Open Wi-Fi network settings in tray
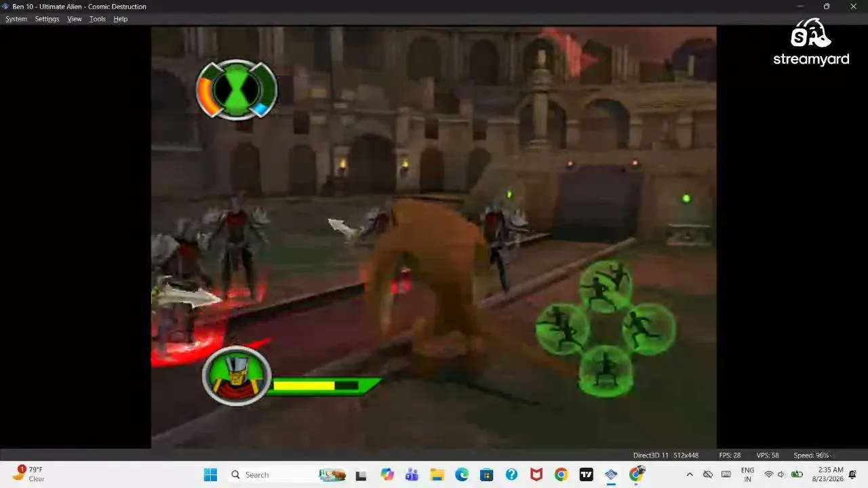The image size is (868, 488). coord(769,474)
